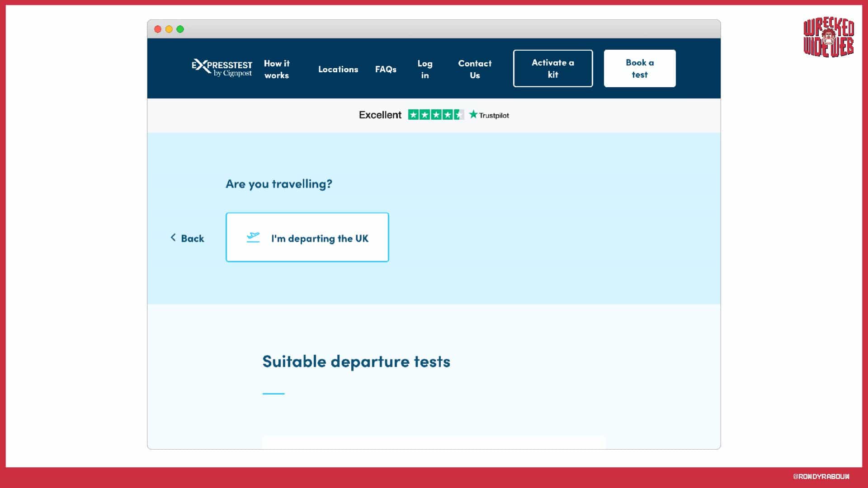Go to the Locations menu item

pos(338,69)
